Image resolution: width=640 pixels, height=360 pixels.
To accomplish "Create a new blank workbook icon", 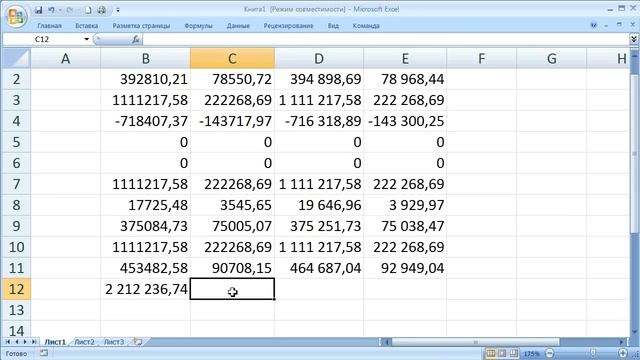I will click(88, 10).
